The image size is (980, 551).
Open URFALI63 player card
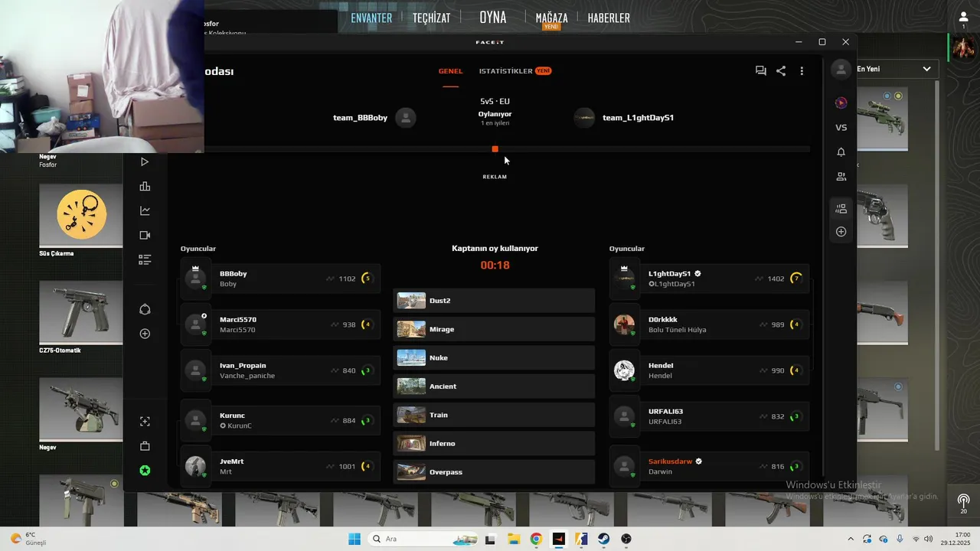point(709,416)
